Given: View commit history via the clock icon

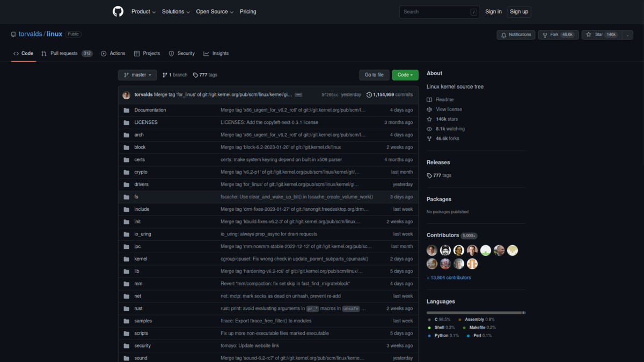Looking at the screenshot, I should tap(369, 94).
